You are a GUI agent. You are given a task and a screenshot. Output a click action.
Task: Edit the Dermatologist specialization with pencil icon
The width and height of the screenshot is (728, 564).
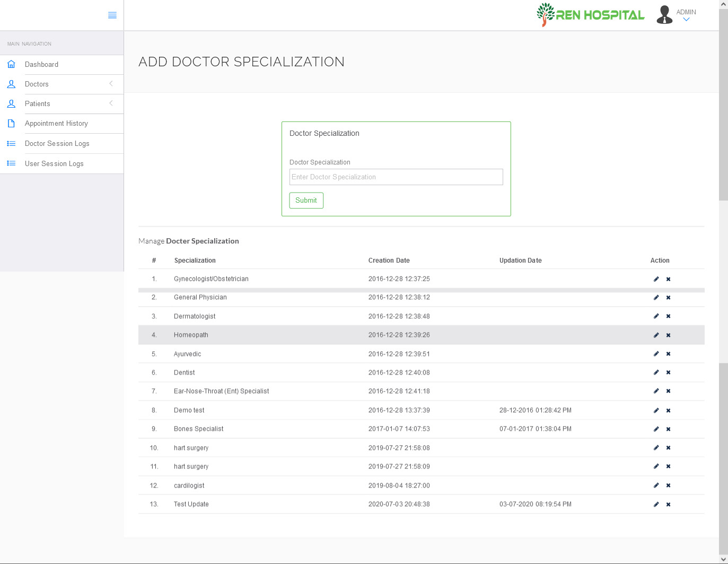(656, 316)
